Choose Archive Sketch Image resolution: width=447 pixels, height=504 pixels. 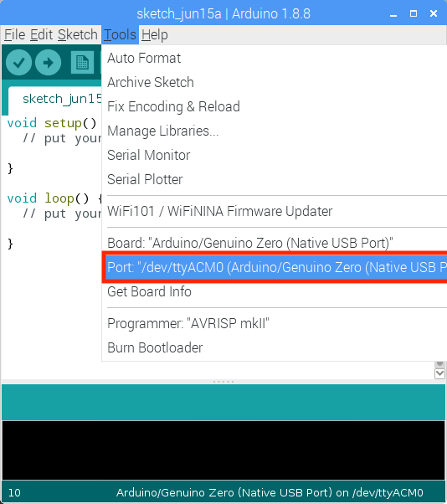274,82
